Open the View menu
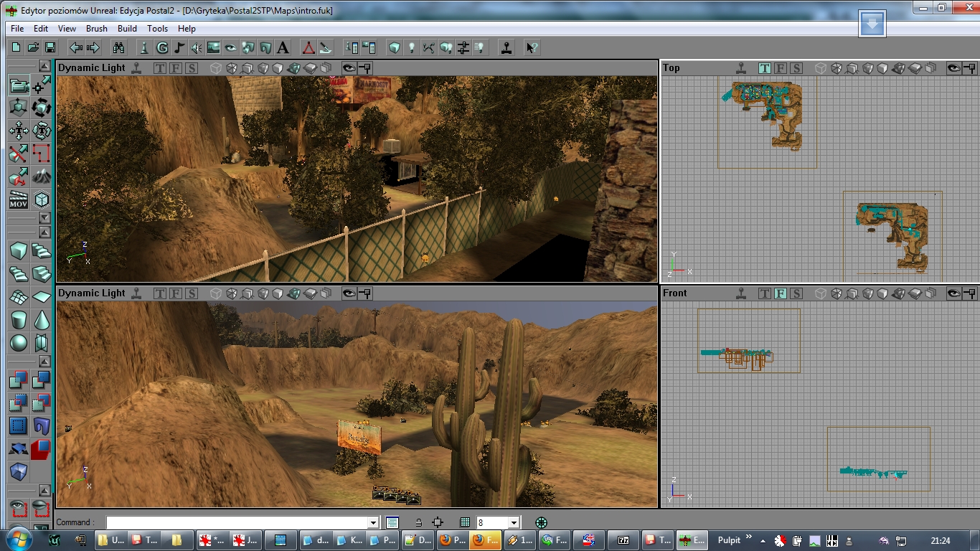 coord(67,29)
